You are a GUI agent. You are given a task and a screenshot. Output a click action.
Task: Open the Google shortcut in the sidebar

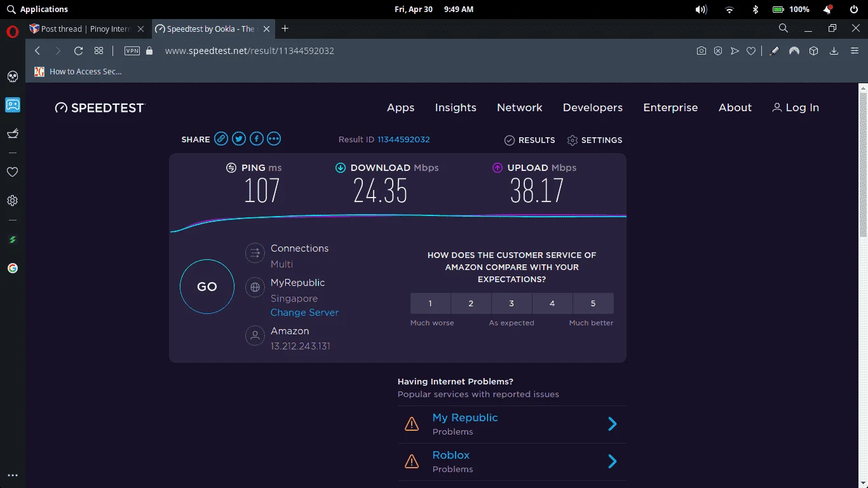(x=12, y=268)
